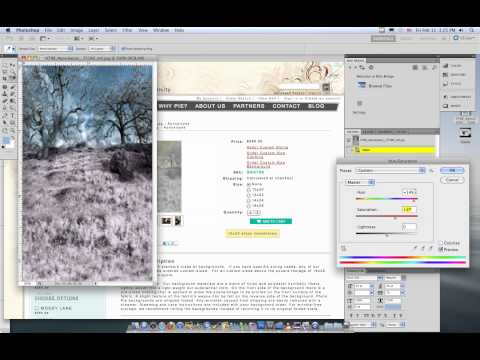Click the green Add to Cart button

(x=271, y=221)
